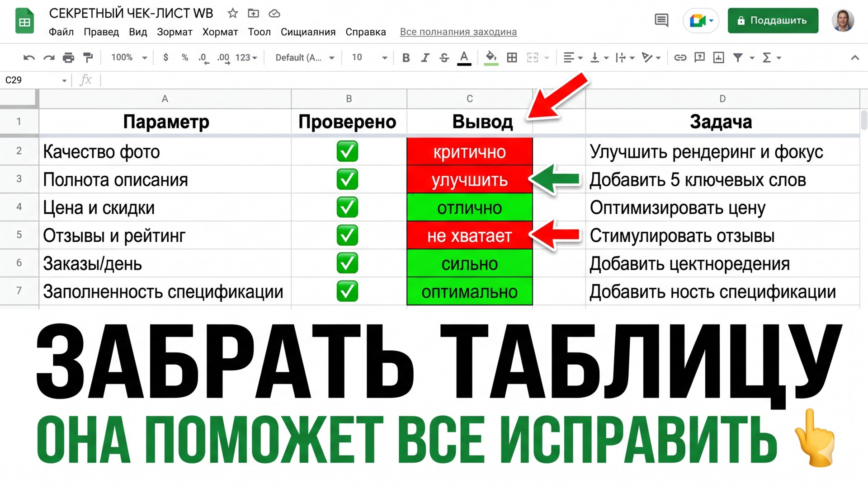This screenshot has height=488, width=868.
Task: Open the font size 10 dropdown
Action: 369,57
